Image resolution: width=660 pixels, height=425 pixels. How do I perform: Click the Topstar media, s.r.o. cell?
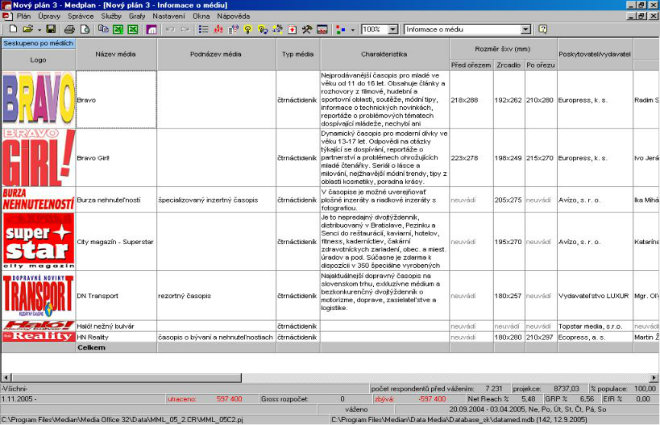coord(595,326)
